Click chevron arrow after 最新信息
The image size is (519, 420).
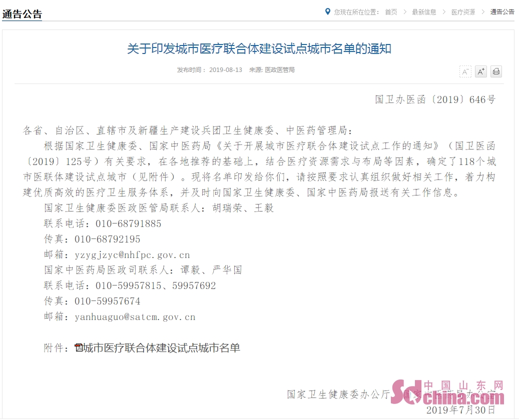coord(444,12)
